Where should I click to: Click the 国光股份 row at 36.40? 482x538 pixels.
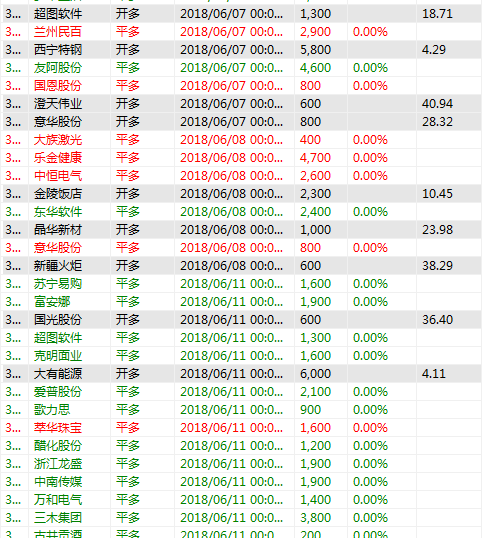241,320
